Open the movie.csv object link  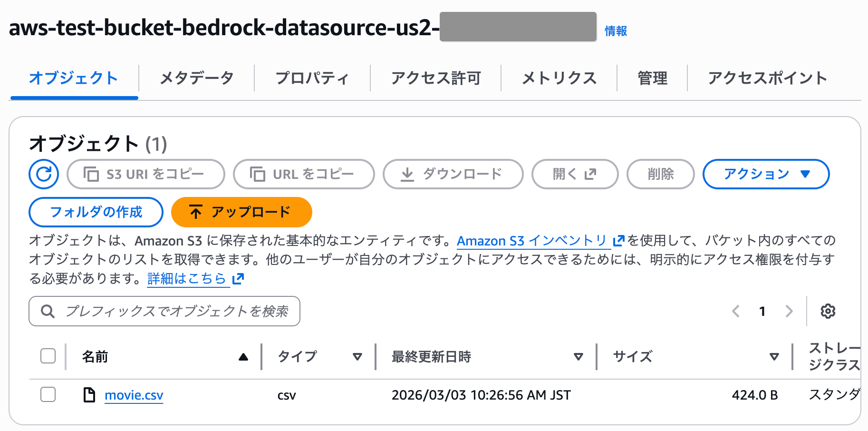point(134,395)
